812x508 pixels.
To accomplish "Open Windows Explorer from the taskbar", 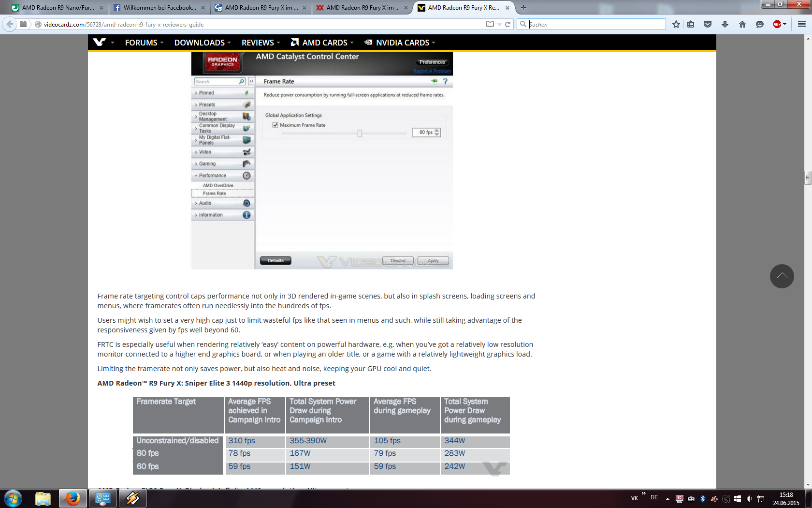I will (x=43, y=498).
